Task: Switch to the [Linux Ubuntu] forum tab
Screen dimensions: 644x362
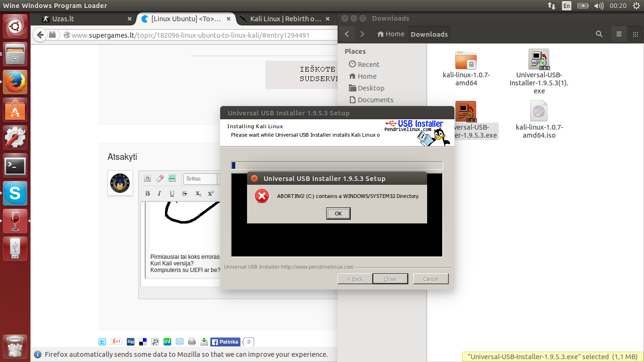Action: 186,19
